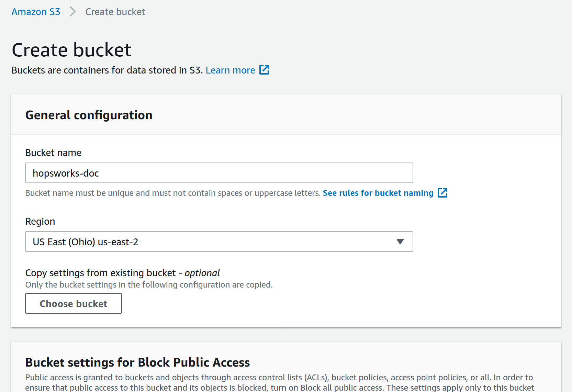Expand Region list using the triangle arrow

coord(400,242)
